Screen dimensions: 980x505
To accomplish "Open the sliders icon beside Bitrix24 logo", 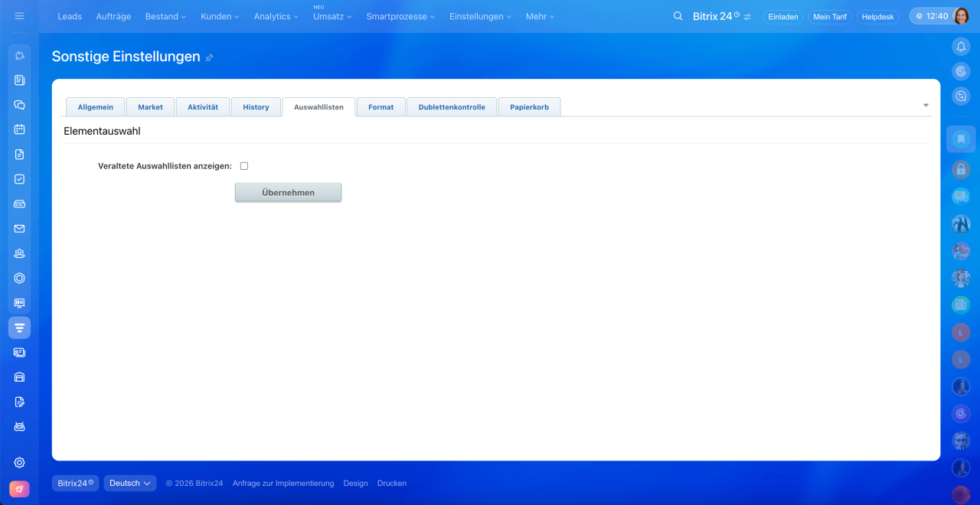I will pyautogui.click(x=747, y=16).
